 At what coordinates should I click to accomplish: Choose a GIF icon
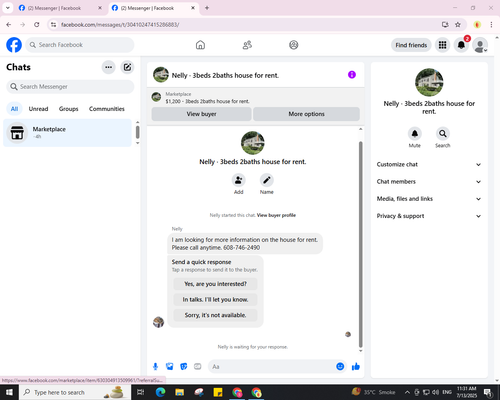[198, 367]
